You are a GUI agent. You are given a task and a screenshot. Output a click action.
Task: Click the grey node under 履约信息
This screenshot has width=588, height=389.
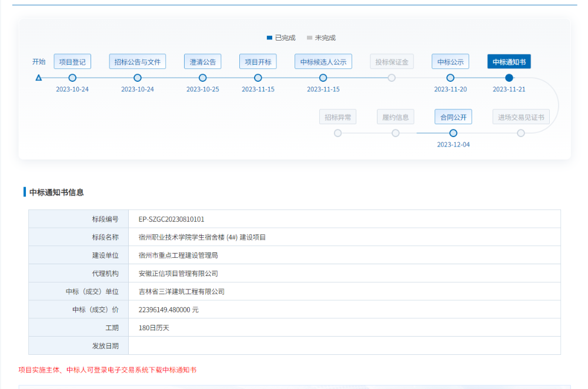(396, 133)
